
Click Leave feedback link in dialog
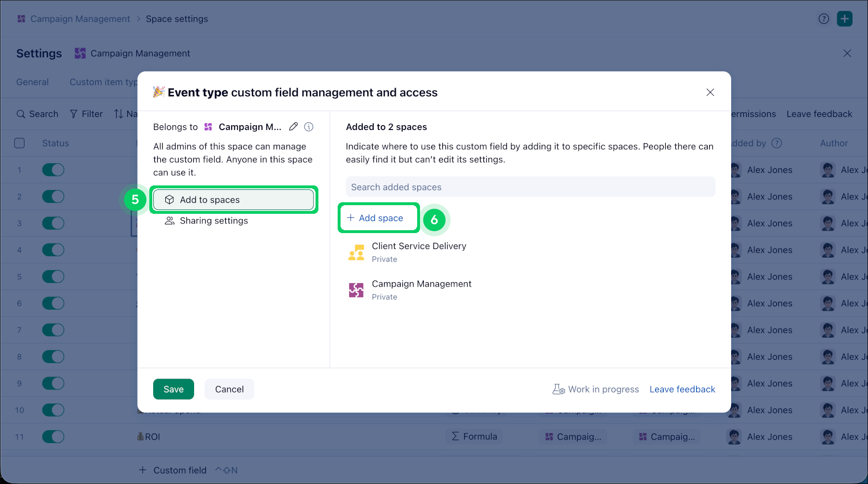682,389
